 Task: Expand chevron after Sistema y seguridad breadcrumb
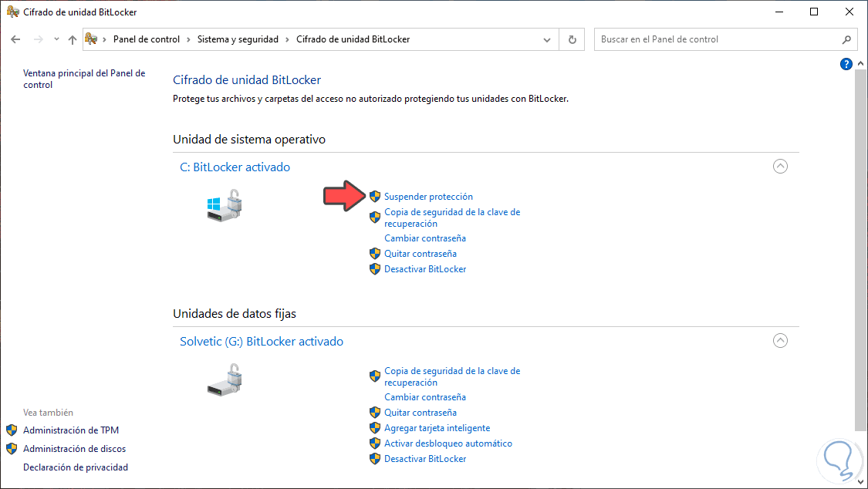(287, 39)
